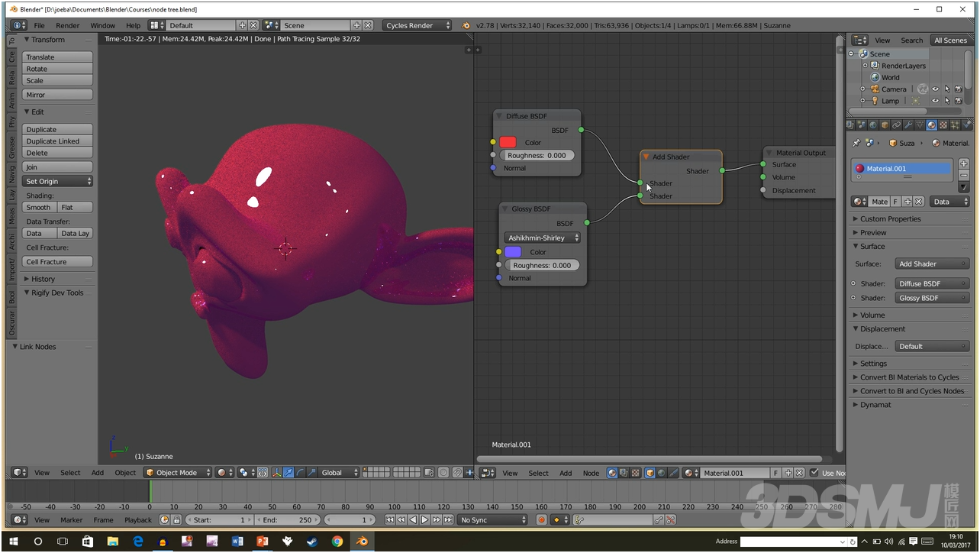The image size is (980, 553).
Task: Open PowerPoint from Windows taskbar
Action: [262, 542]
